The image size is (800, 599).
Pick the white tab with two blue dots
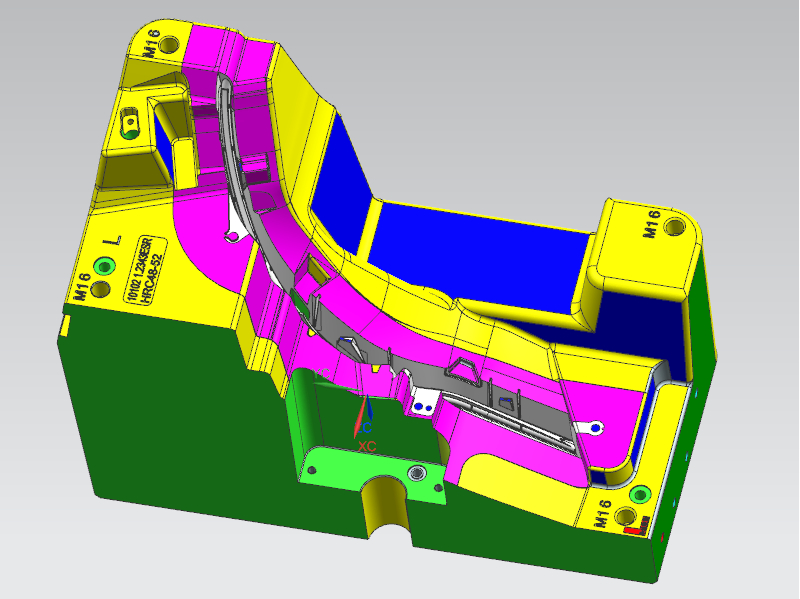(x=423, y=403)
